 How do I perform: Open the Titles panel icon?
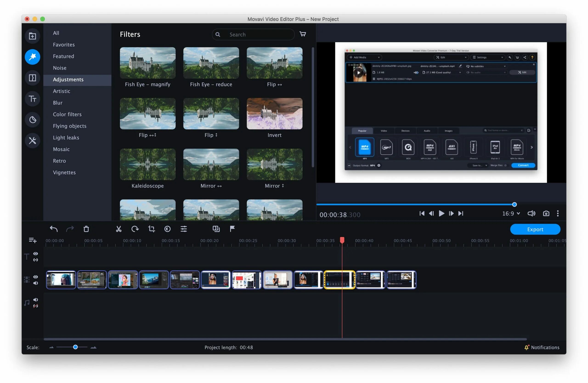(x=32, y=99)
